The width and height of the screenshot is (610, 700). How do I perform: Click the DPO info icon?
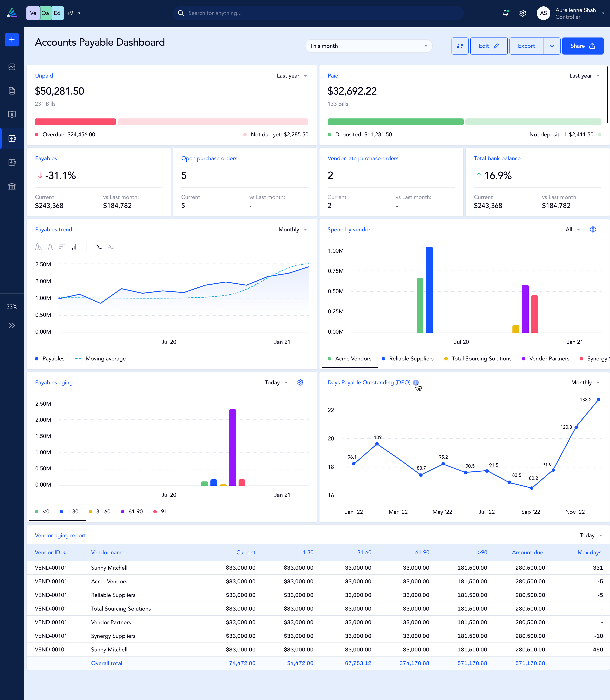pyautogui.click(x=415, y=382)
